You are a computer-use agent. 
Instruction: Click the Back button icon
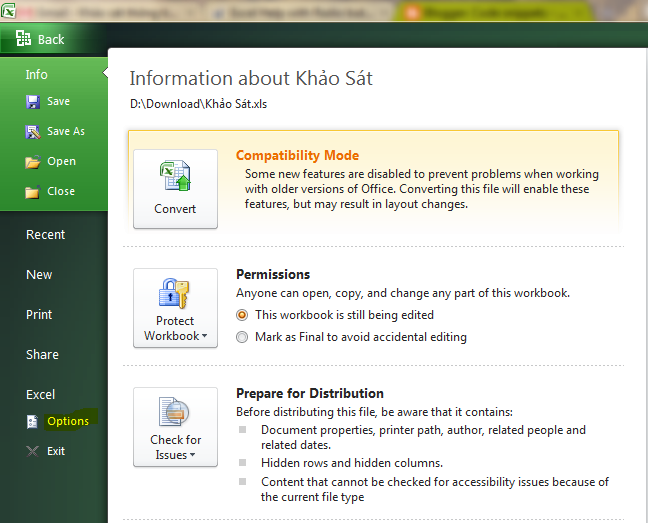click(23, 39)
